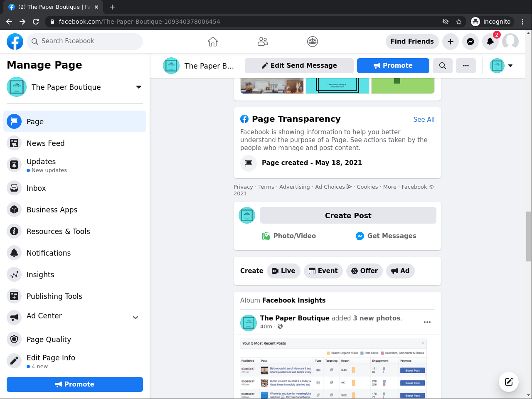Go to Inbox in the sidebar
532x399 pixels.
(x=75, y=188)
